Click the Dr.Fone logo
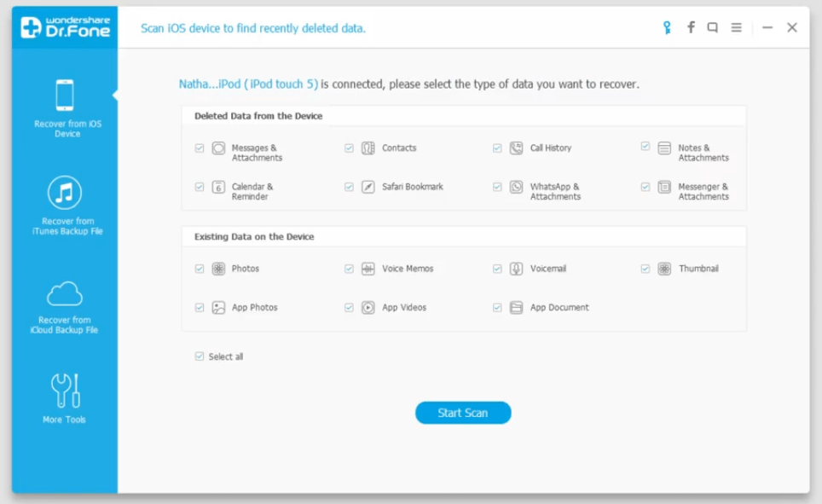822x504 pixels. click(x=65, y=27)
